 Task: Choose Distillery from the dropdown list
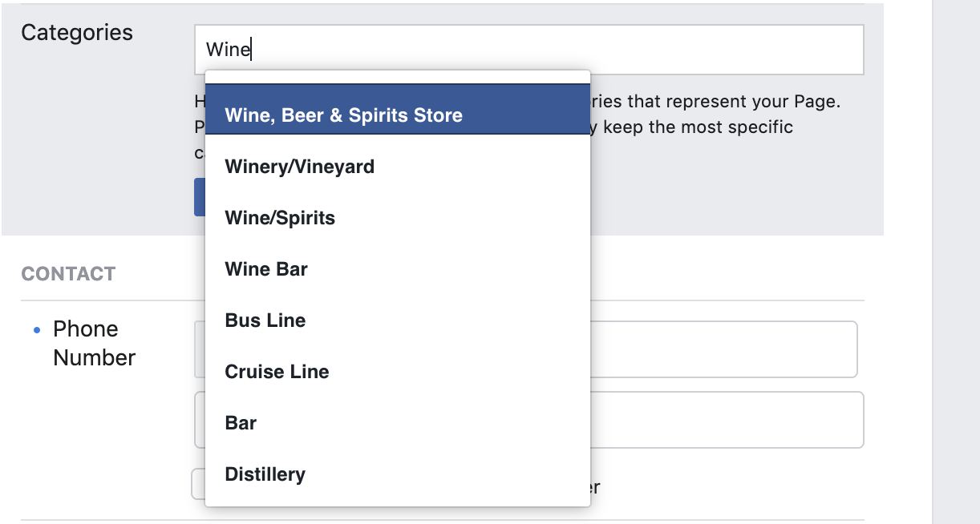(x=398, y=474)
